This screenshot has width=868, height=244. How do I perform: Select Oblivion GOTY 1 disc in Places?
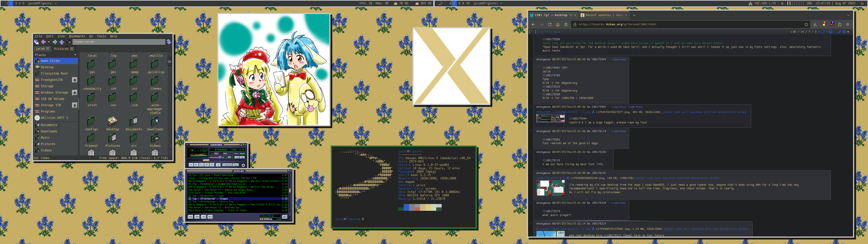click(x=56, y=118)
